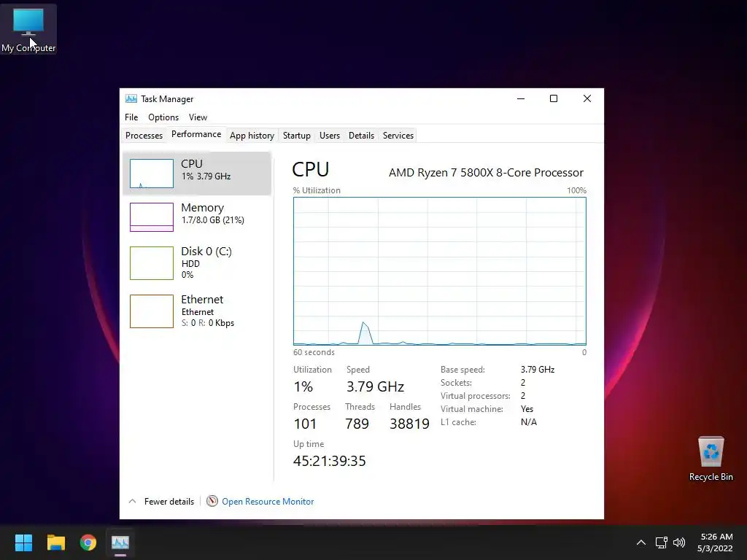Click the Virtual machine Yes value

point(527,409)
